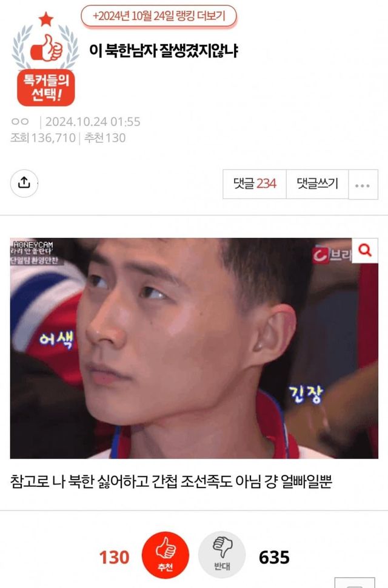The height and width of the screenshot is (588, 388).
Task: Click the red 130 upvote count
Action: (x=114, y=557)
